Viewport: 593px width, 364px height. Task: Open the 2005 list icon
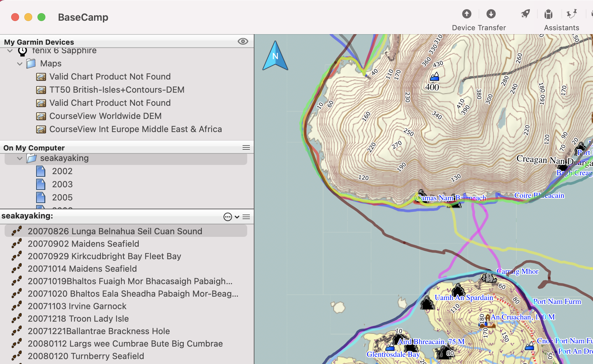[x=41, y=197]
